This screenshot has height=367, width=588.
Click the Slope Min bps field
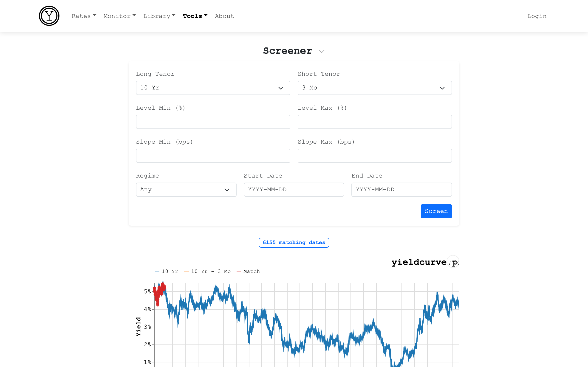click(x=213, y=156)
